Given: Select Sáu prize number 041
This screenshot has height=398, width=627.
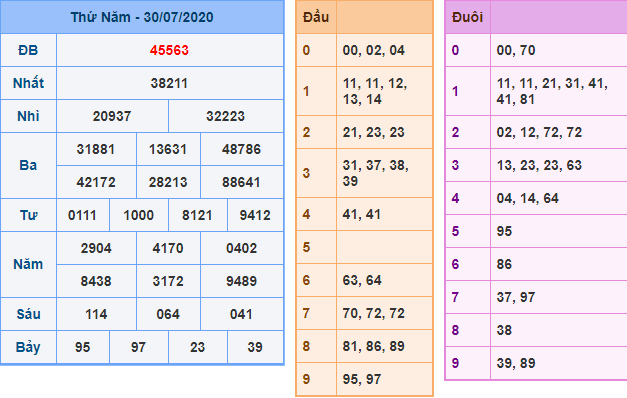Looking at the screenshot, I should point(241,314).
